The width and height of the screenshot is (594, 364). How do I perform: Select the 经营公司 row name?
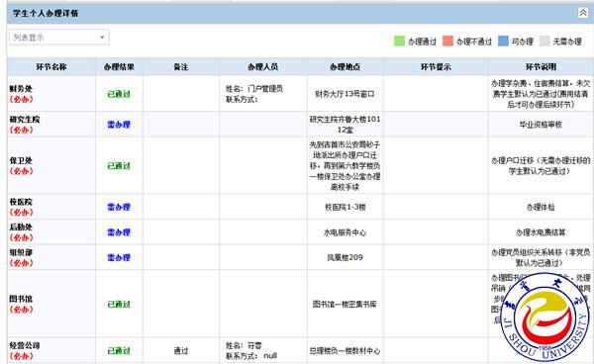pos(25,346)
